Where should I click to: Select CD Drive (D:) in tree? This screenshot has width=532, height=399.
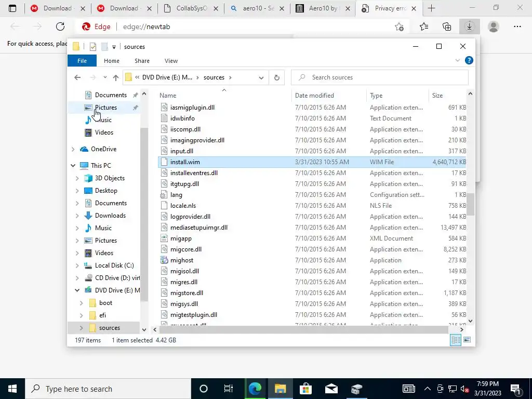click(x=117, y=278)
